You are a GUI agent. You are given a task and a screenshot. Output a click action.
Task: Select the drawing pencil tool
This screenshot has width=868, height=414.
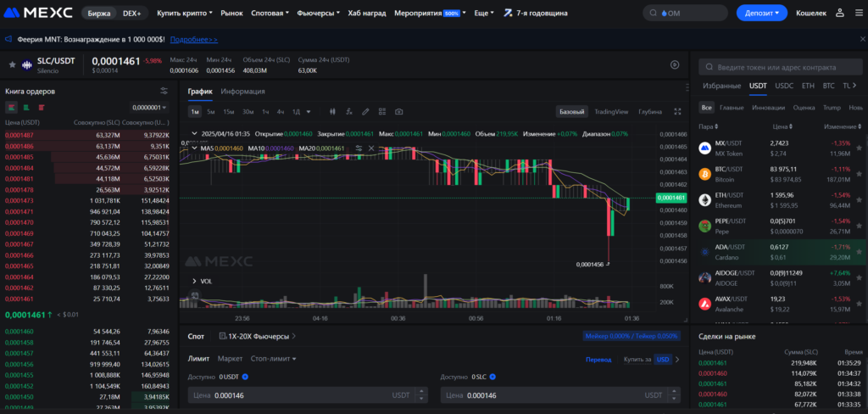pyautogui.click(x=365, y=111)
